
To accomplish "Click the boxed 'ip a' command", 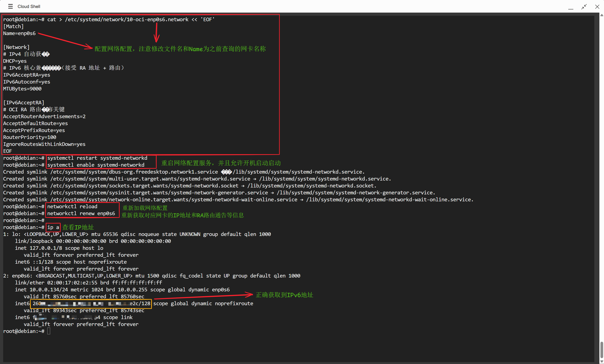I will 53,227.
